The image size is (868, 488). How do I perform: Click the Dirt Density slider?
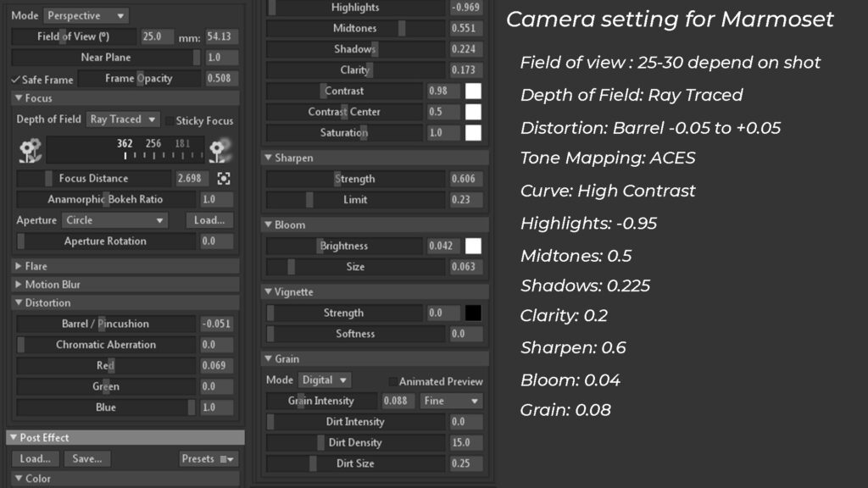tap(355, 442)
